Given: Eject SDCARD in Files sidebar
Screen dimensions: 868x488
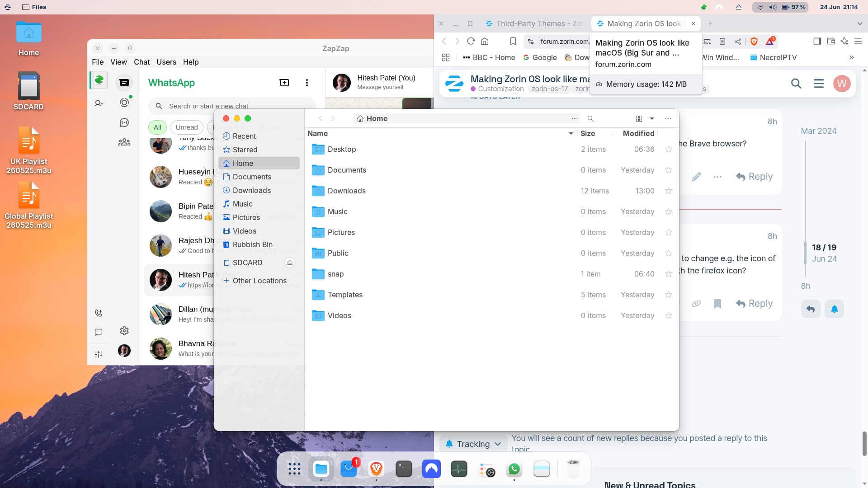Looking at the screenshot, I should pos(290,263).
